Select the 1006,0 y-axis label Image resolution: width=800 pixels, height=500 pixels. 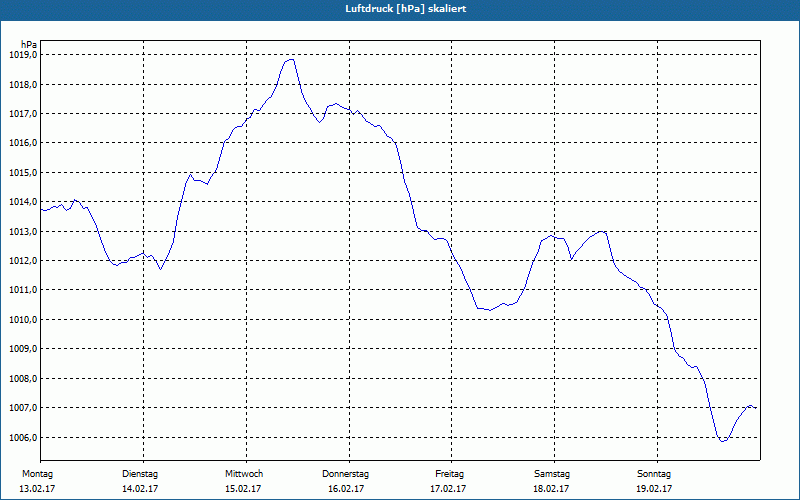click(23, 437)
